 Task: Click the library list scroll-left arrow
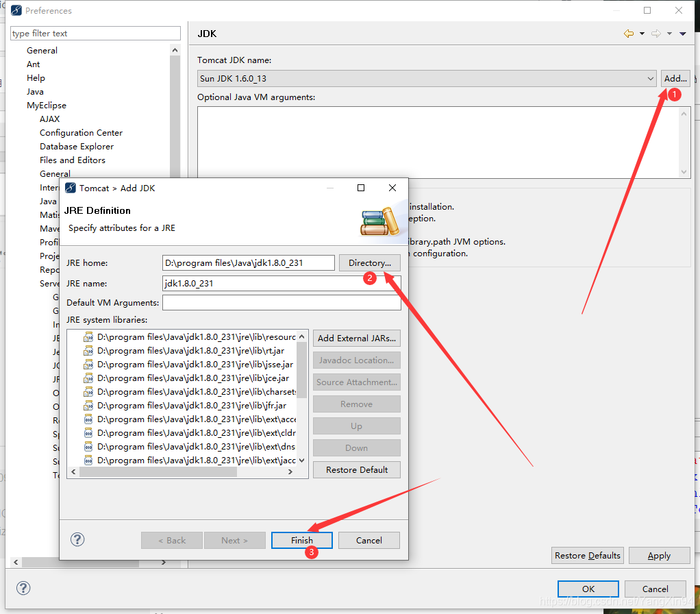74,471
